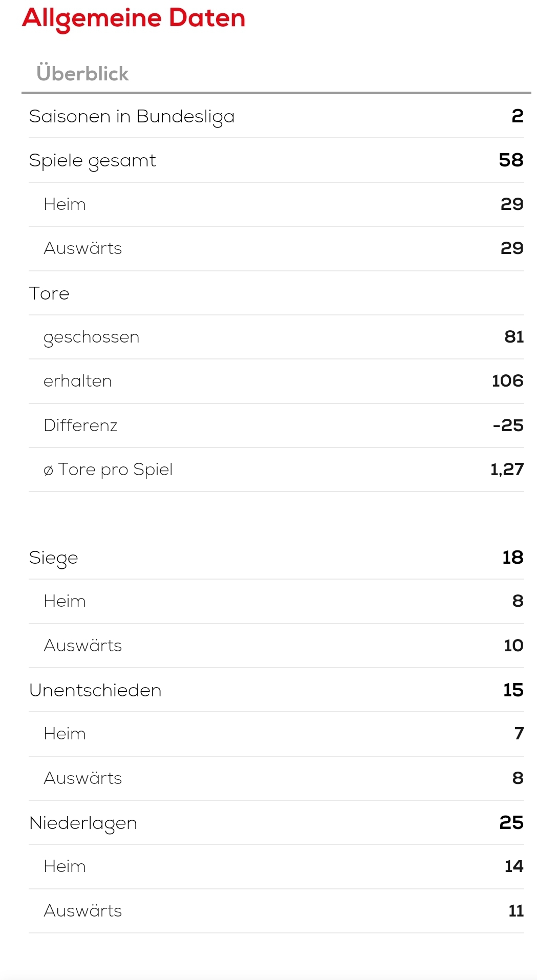Tap Auswärts under Unentschieden

coord(83,778)
